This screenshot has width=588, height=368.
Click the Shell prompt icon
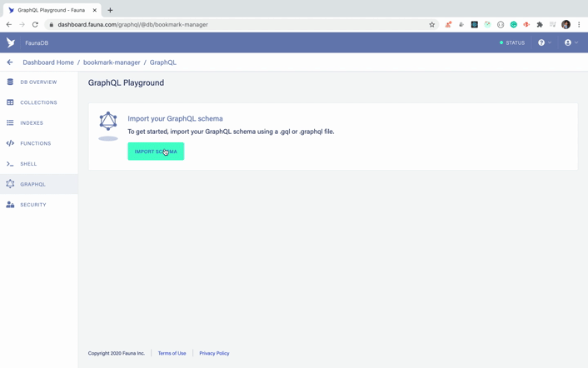(10, 164)
